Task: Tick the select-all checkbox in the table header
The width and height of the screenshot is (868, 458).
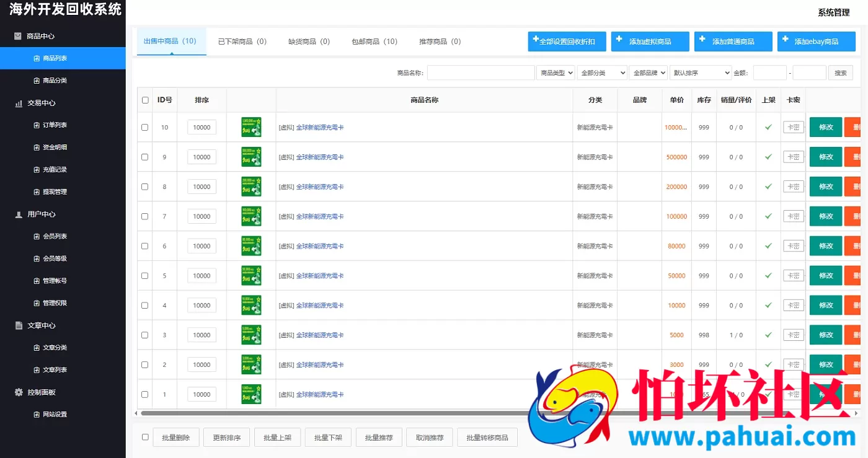Action: tap(145, 100)
